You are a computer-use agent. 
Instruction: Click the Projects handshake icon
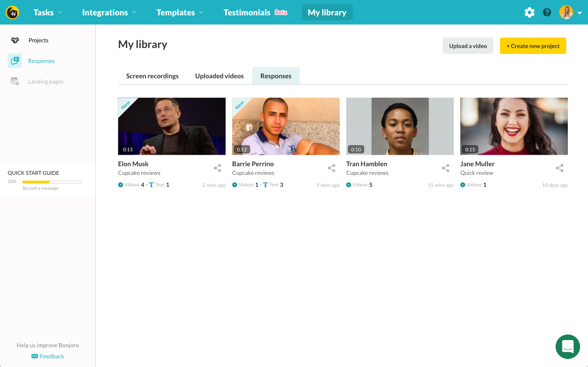pos(15,40)
